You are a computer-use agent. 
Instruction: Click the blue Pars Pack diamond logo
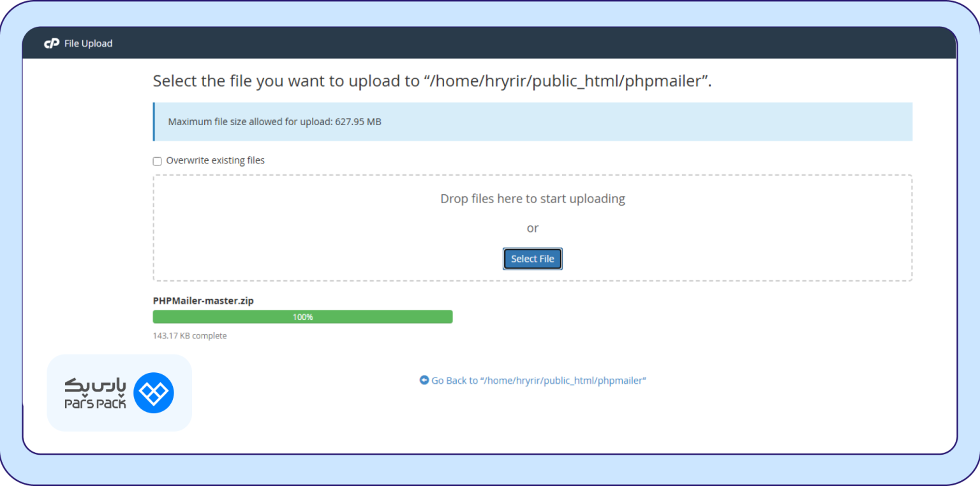pyautogui.click(x=154, y=393)
